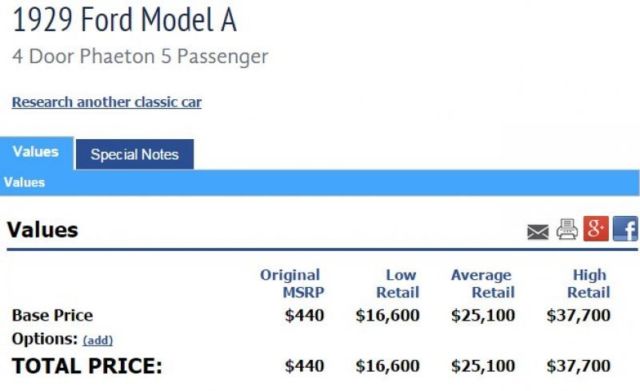The height and width of the screenshot is (391, 640).
Task: Click the total price $25,100 average retail value
Action: pyautogui.click(x=483, y=366)
